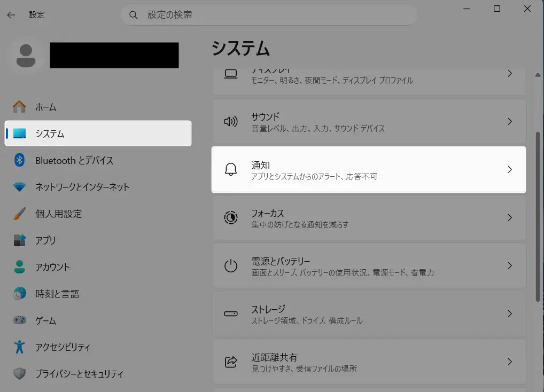
Task: Click フォーカス title text
Action: (x=268, y=213)
